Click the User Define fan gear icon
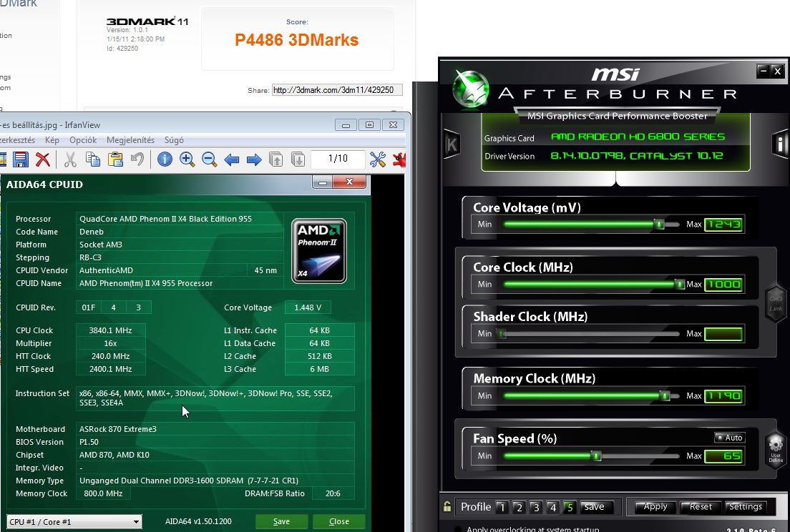The width and height of the screenshot is (790, 532). click(x=776, y=450)
